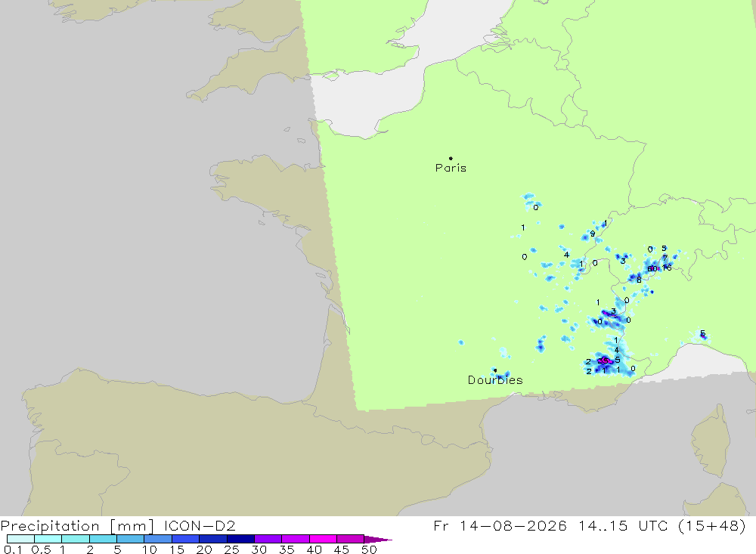This screenshot has height=554, width=756.
Task: Select the 0.5–1 mm legend color box
Action: point(48,539)
